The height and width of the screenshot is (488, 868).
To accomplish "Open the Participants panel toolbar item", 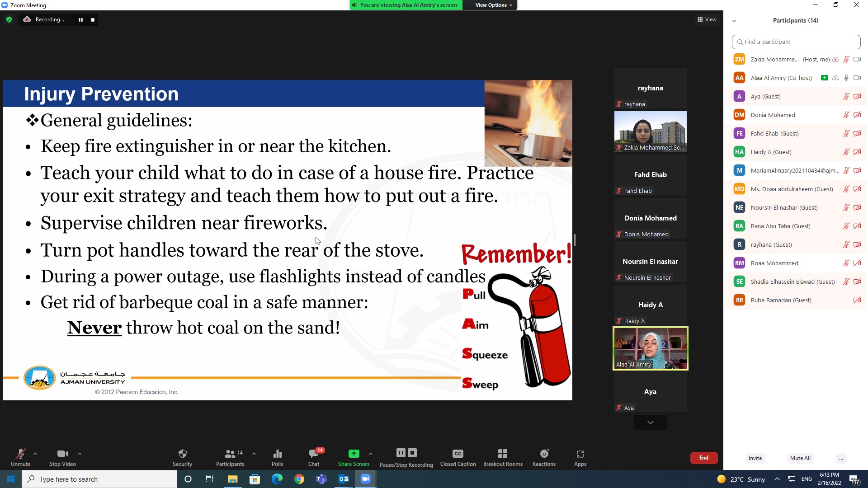I will 230,457.
